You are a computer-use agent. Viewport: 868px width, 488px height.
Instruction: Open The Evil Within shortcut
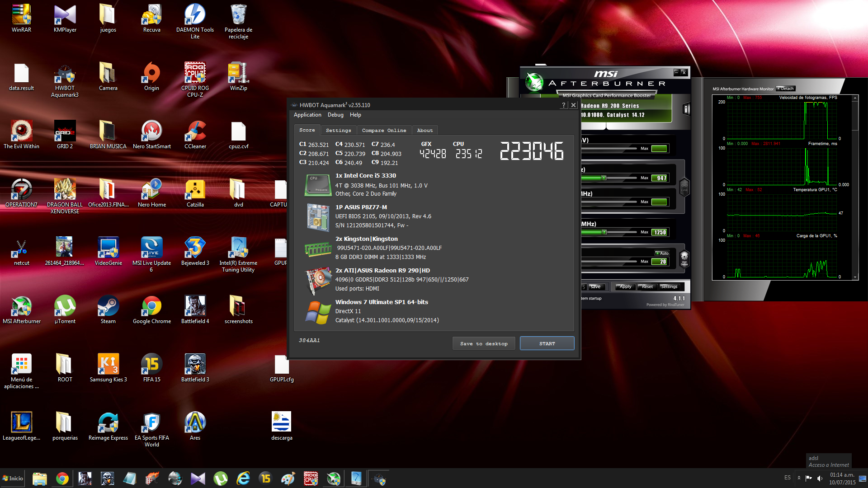[x=21, y=135]
